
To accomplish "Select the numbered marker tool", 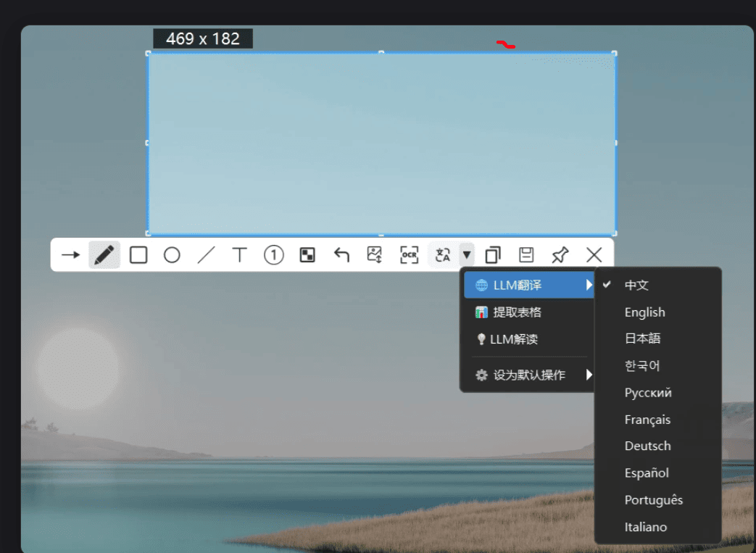I will coord(273,254).
